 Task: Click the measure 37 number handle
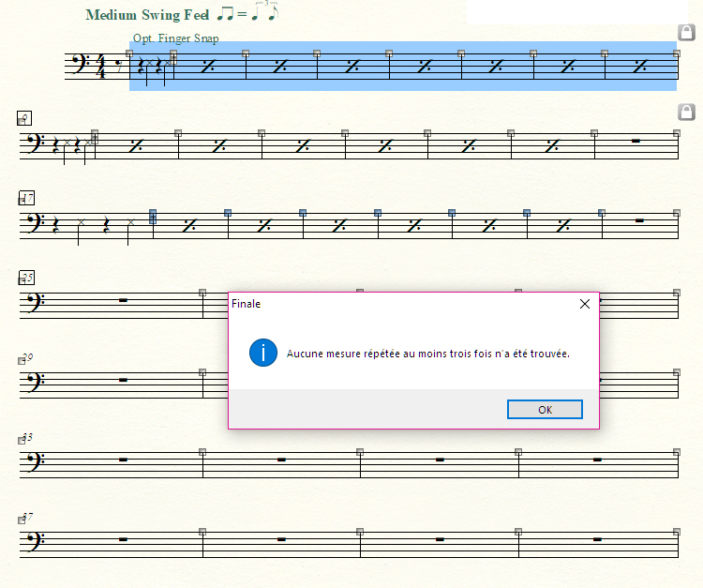point(22,520)
